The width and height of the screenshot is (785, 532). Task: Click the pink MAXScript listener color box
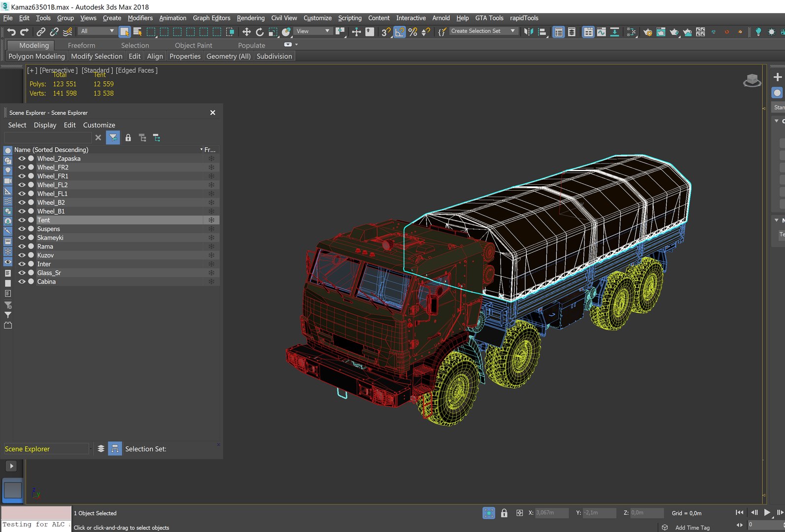click(x=36, y=513)
